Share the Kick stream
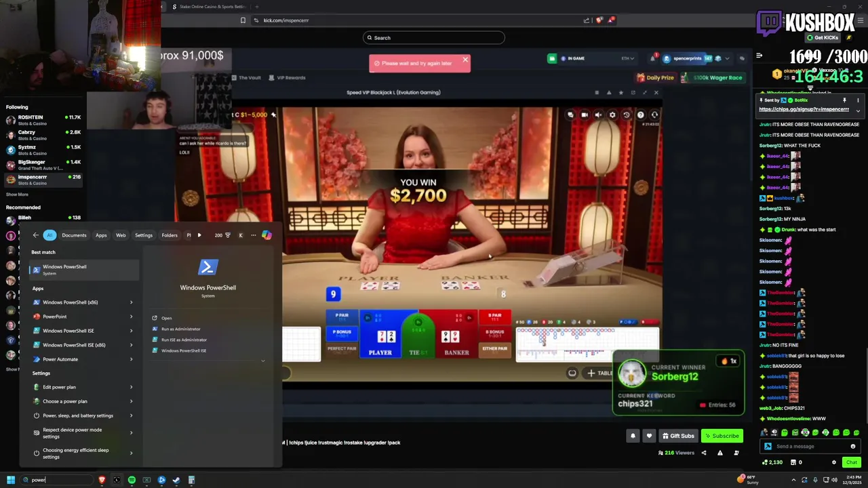This screenshot has height=488, width=868. click(x=704, y=453)
